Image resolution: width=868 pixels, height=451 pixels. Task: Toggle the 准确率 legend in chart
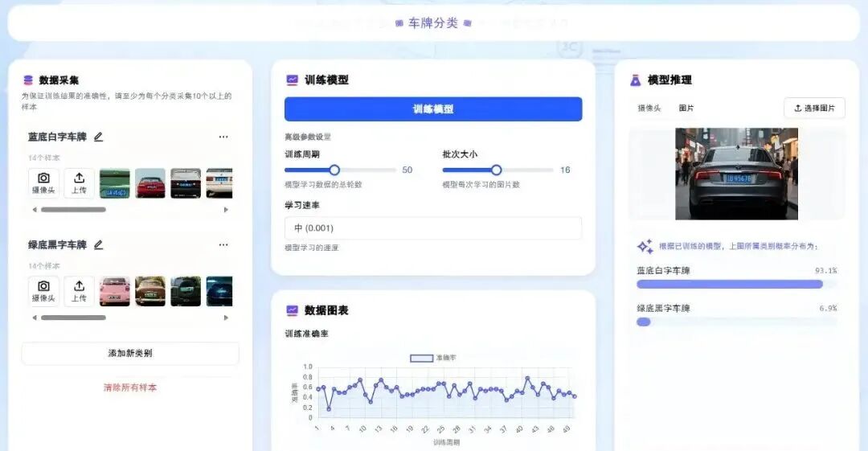[432, 358]
